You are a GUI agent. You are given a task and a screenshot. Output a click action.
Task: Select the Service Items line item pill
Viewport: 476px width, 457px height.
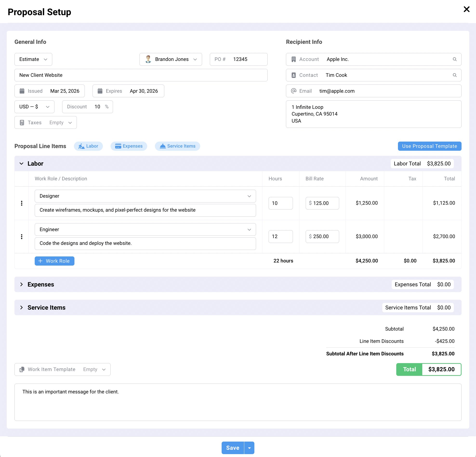pyautogui.click(x=177, y=146)
